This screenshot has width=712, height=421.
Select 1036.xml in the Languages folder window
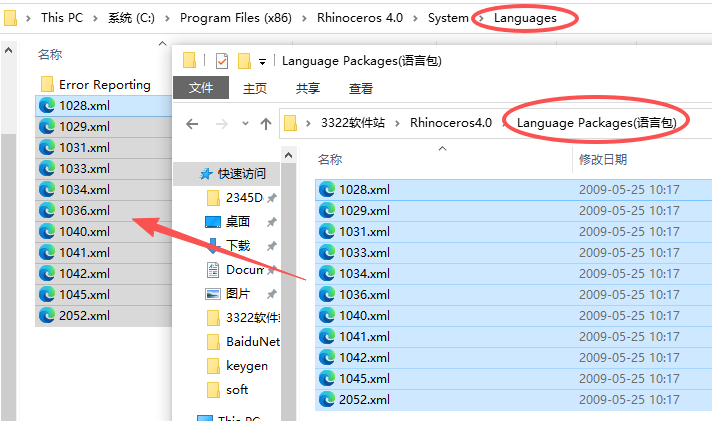point(104,210)
